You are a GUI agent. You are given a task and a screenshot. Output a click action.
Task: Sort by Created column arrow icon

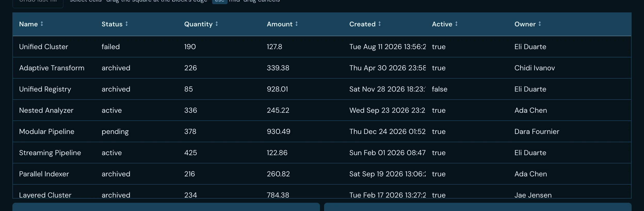point(380,24)
